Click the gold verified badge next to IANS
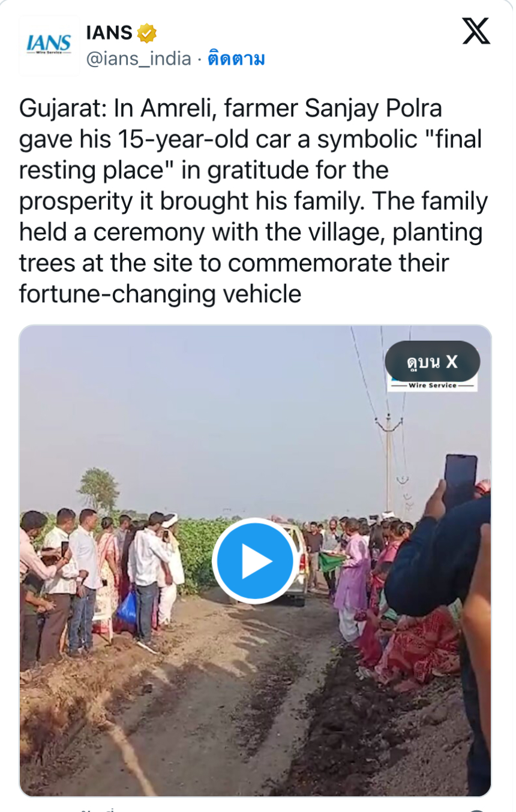Image resolution: width=516 pixels, height=812 pixels. coord(147,33)
